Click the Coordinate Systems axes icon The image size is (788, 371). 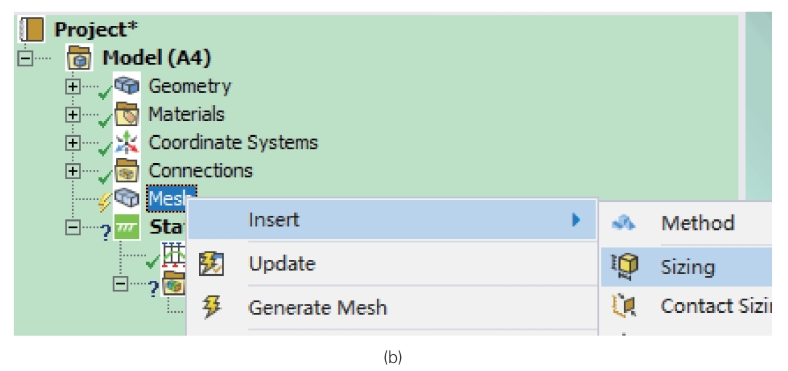[126, 143]
